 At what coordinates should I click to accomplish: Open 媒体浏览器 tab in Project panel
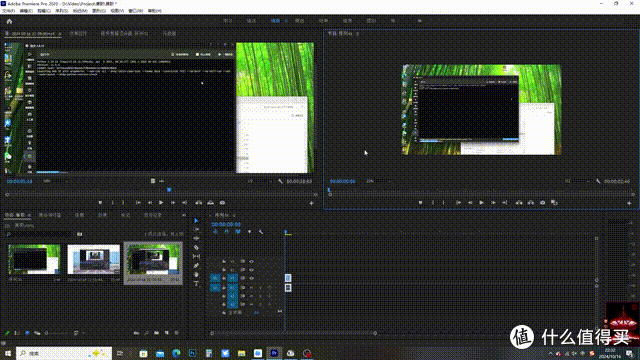tap(50, 215)
